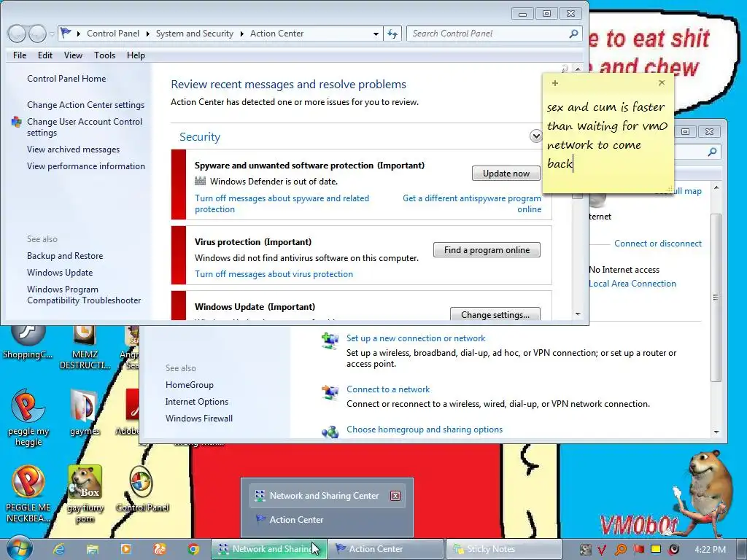This screenshot has width=747, height=560.
Task: Click the Action Center taskbar button
Action: click(x=386, y=549)
